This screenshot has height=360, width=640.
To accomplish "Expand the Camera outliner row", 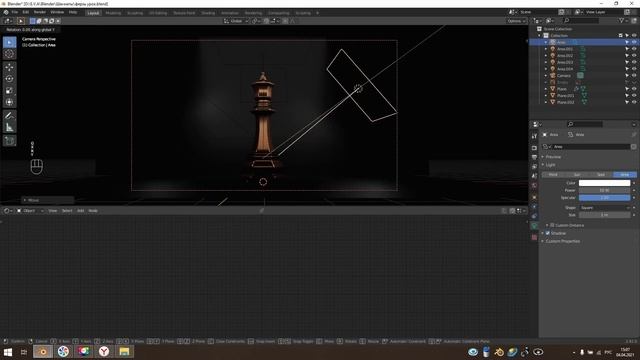I will (546, 76).
